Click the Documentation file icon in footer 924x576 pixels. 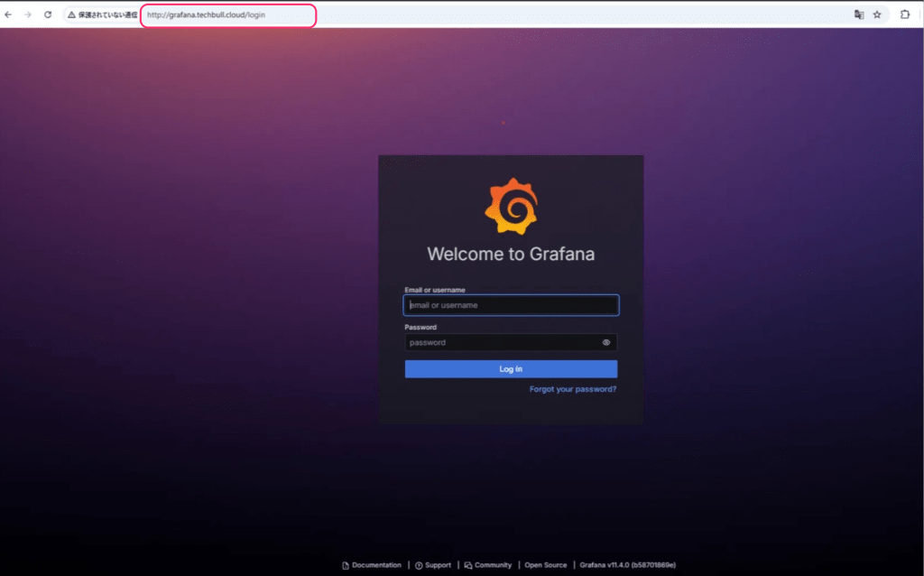346,565
